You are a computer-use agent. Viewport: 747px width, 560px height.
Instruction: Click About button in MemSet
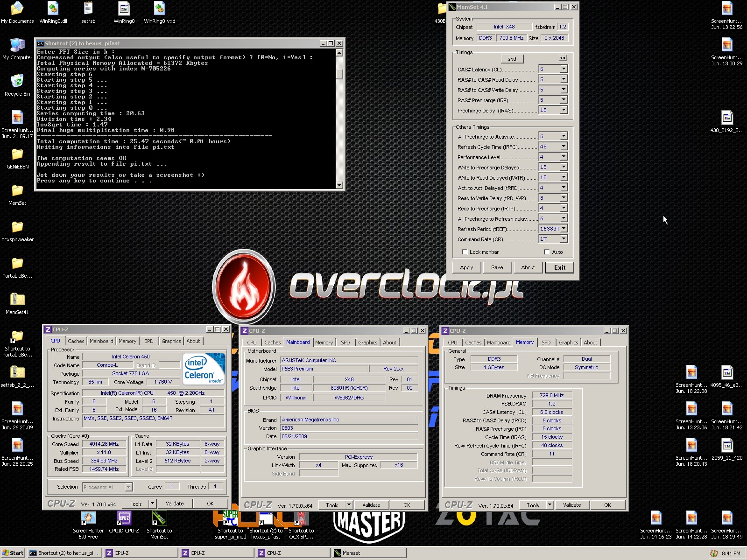[528, 267]
